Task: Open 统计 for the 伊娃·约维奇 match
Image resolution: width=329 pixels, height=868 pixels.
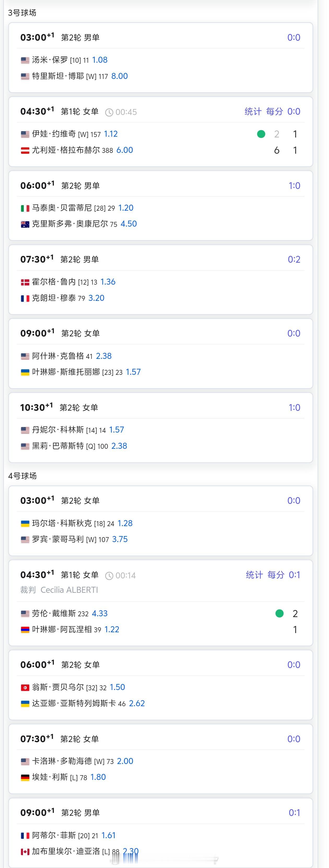Action: 253,112
